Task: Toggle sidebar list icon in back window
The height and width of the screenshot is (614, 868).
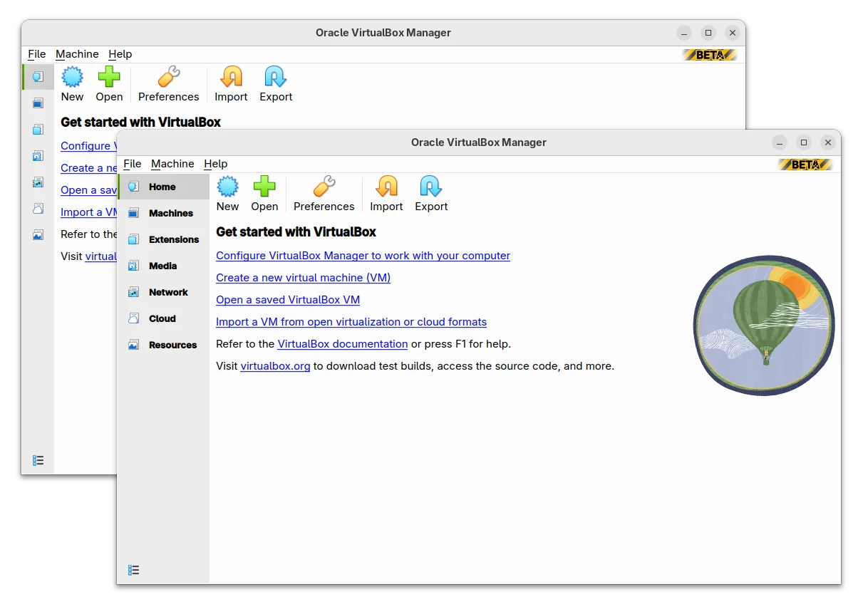Action: (38, 461)
